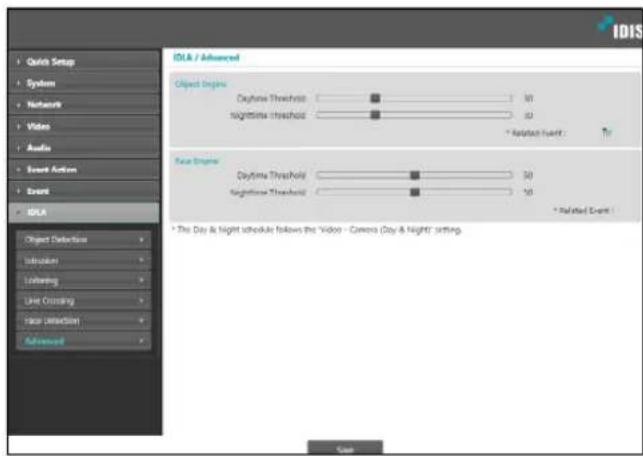Expand the Video menu section

coord(84,126)
